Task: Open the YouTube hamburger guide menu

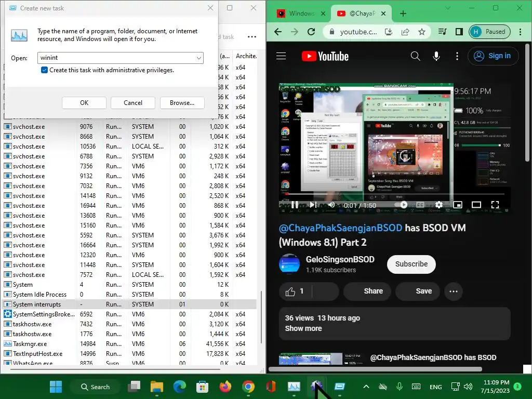Action: coord(281,56)
